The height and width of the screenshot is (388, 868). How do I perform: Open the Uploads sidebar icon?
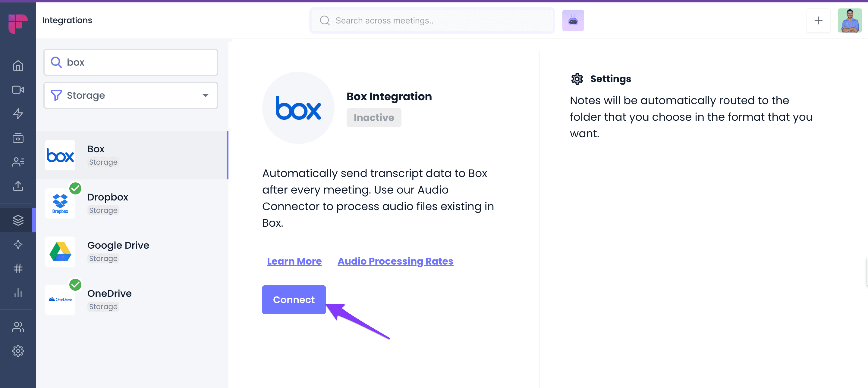(18, 186)
